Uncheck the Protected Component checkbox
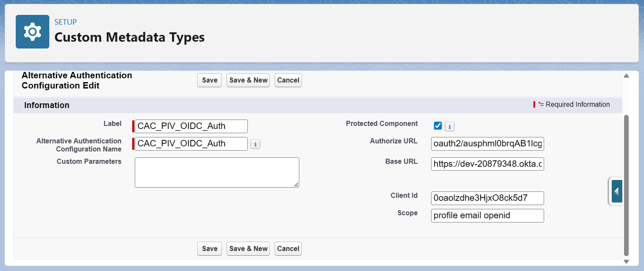The image size is (644, 271). (438, 126)
